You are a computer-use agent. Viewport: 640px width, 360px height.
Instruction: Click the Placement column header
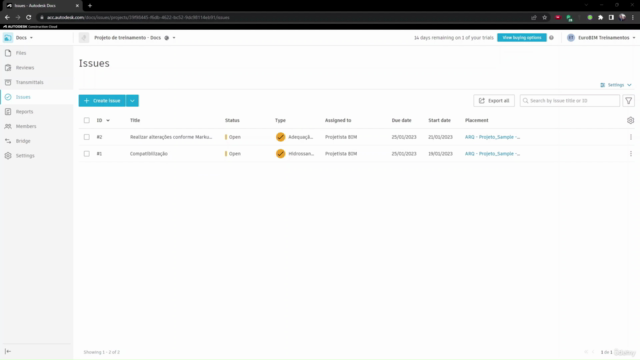(x=476, y=120)
